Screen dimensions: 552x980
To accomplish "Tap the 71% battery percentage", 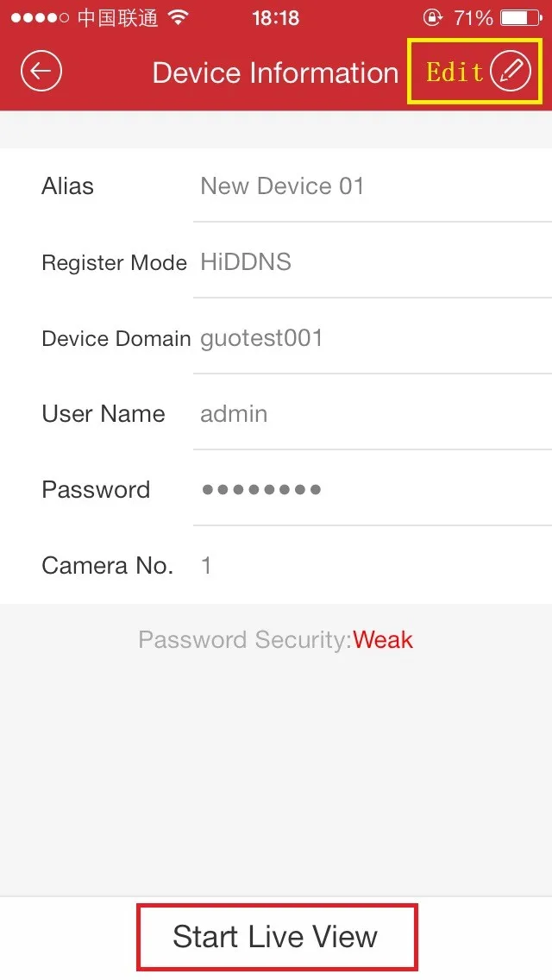I will coord(474,17).
